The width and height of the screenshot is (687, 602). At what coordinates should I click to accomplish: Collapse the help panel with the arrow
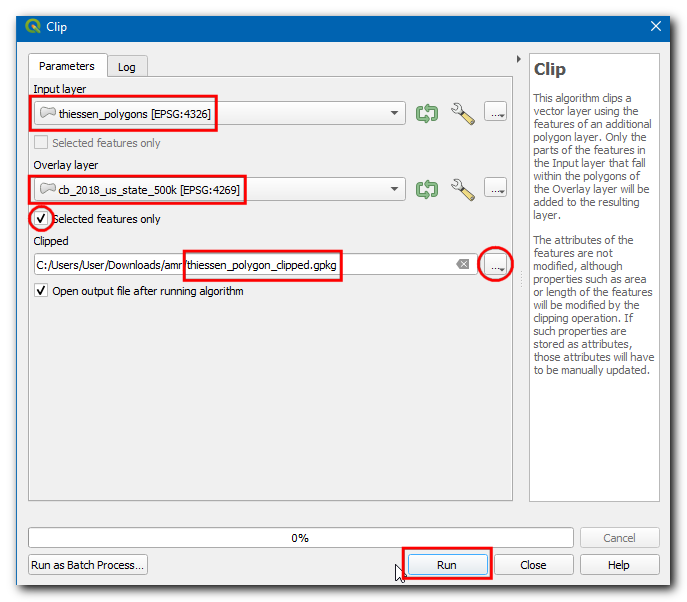click(518, 60)
